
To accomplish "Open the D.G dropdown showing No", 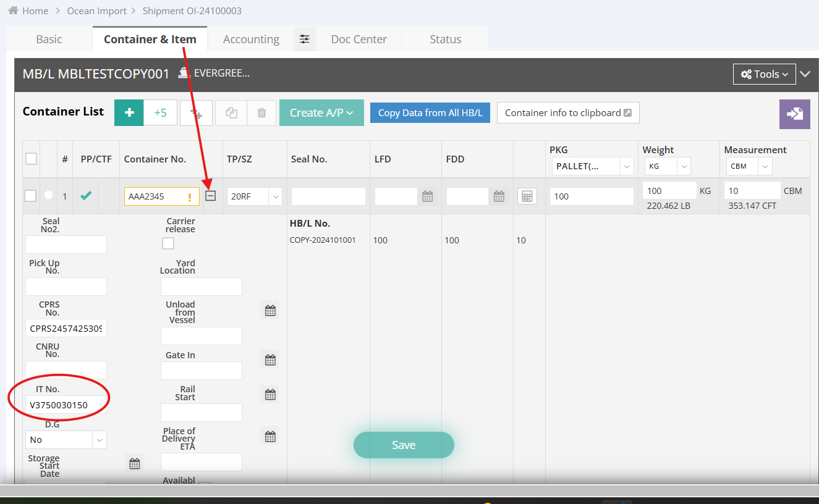I will coord(66,440).
